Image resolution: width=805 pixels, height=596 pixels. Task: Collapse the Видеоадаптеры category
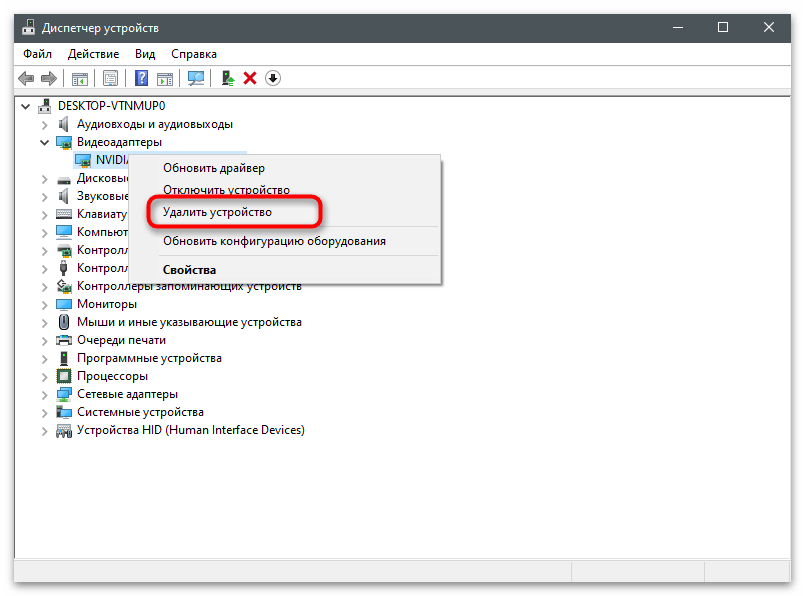click(44, 142)
